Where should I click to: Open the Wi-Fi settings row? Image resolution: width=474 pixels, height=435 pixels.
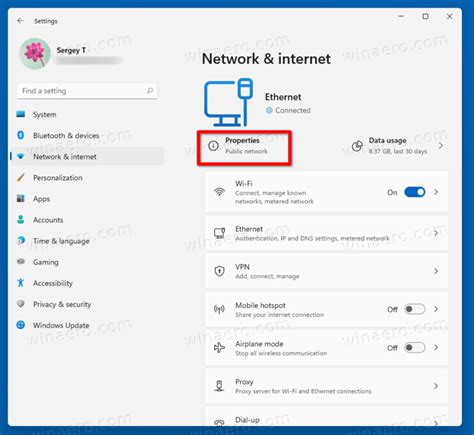click(326, 192)
